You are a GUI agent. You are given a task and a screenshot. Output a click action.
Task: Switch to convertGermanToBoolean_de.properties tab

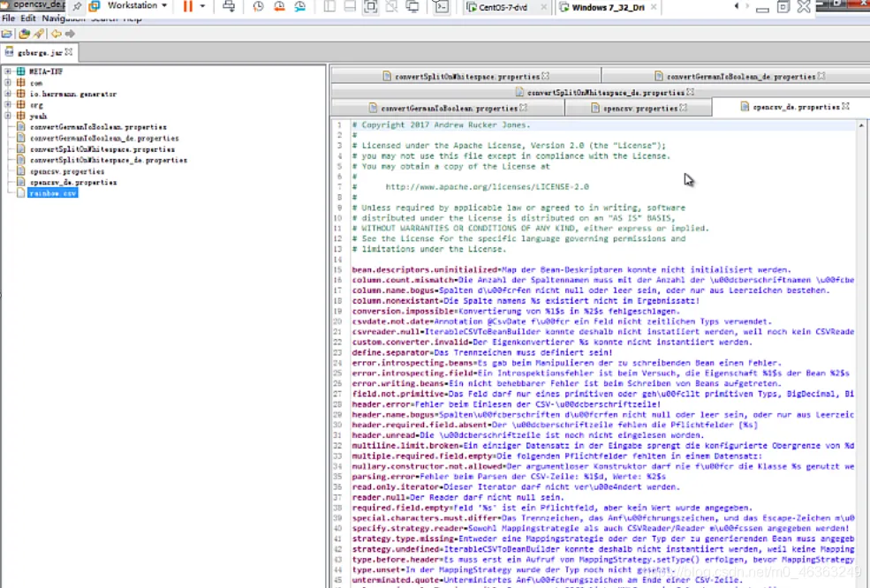click(740, 77)
